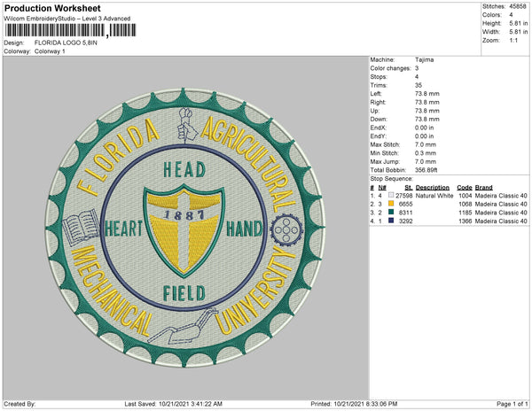This screenshot has width=532, height=411.
Task: Click the Zoom value "1:1"
Action: (x=513, y=41)
